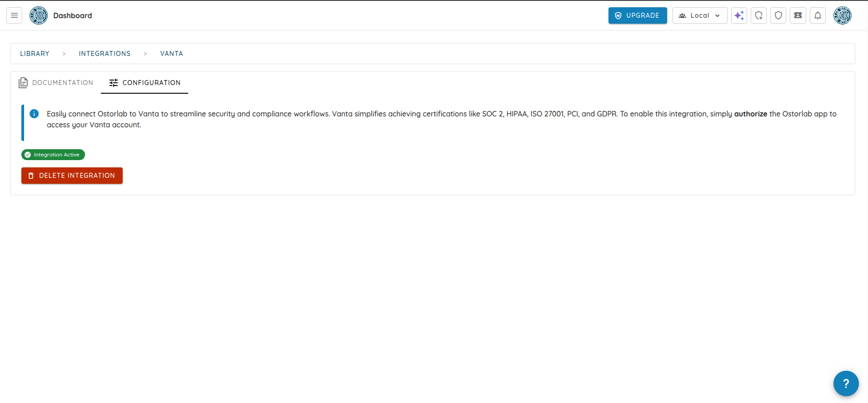The image size is (868, 403).
Task: Open the user profile avatar
Action: (x=842, y=15)
